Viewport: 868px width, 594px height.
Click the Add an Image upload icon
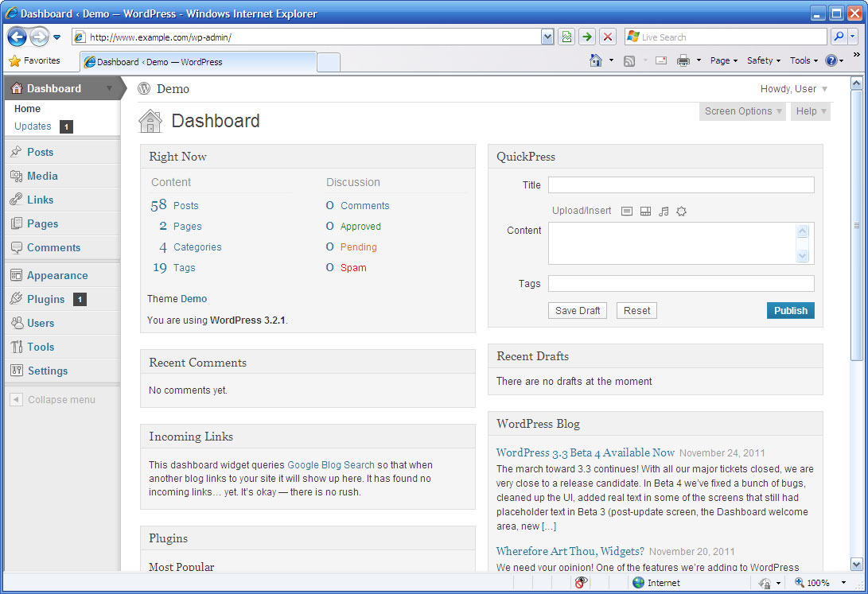[627, 212]
